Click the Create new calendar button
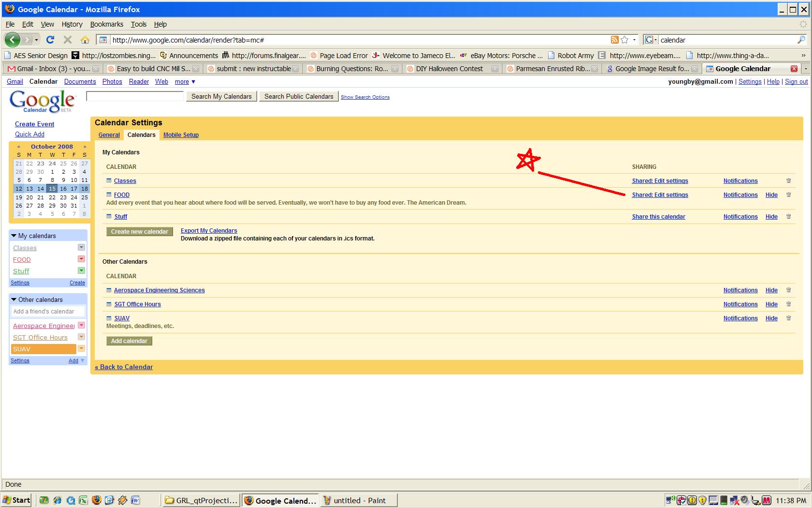Image resolution: width=812 pixels, height=508 pixels. click(139, 231)
